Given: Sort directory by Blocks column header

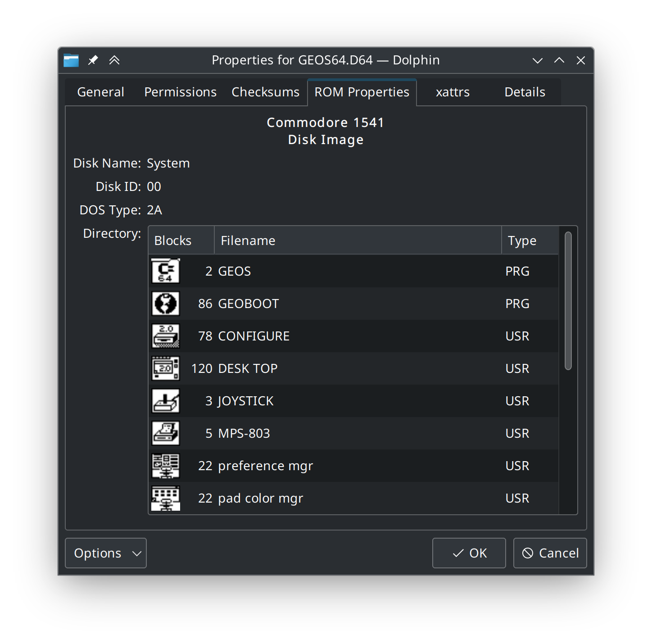Looking at the screenshot, I should pyautogui.click(x=181, y=240).
